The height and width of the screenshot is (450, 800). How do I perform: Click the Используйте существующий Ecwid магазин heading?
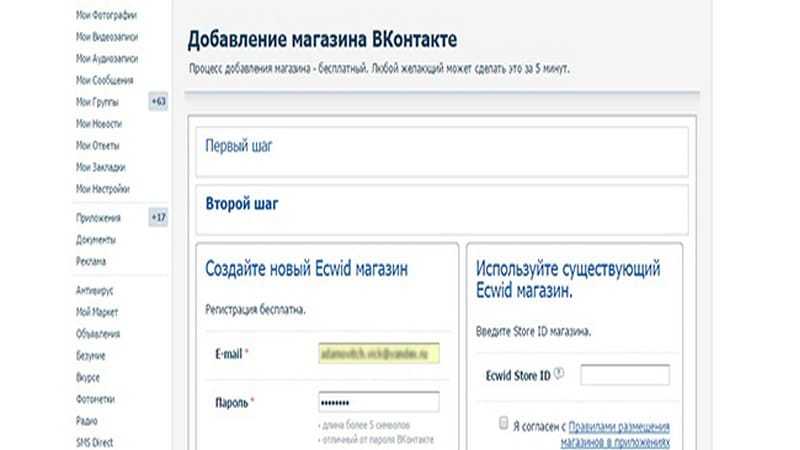[x=568, y=279]
